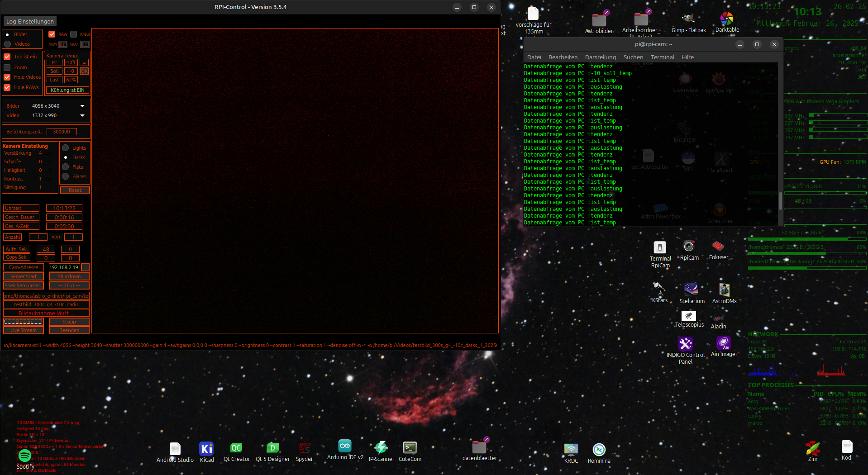Open the Stellarium desktop icon
The width and height of the screenshot is (868, 475).
tap(692, 293)
